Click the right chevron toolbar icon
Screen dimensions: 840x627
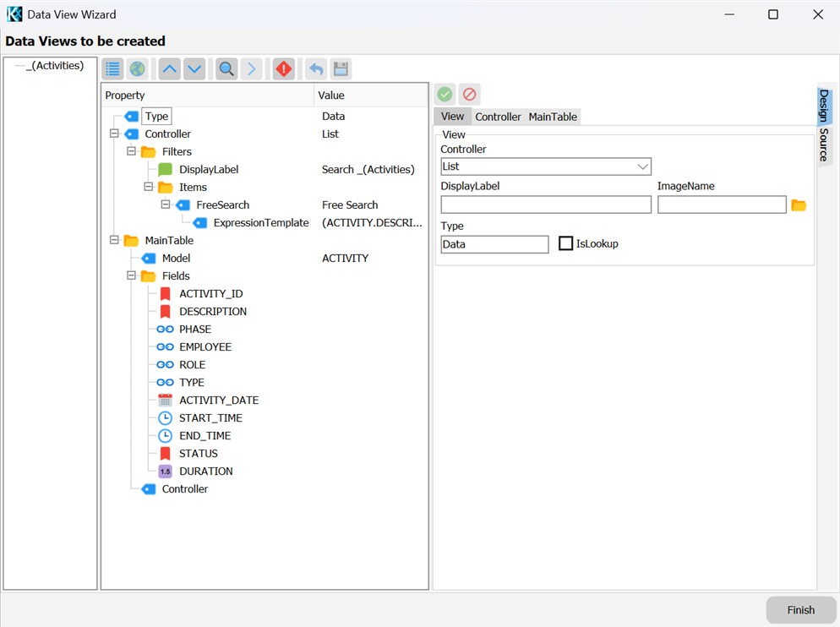click(x=251, y=69)
